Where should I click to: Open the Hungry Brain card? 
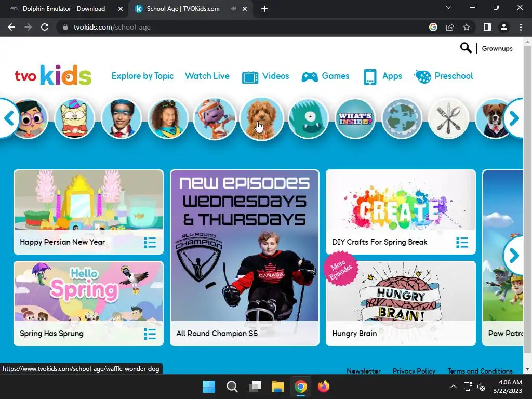(x=401, y=303)
